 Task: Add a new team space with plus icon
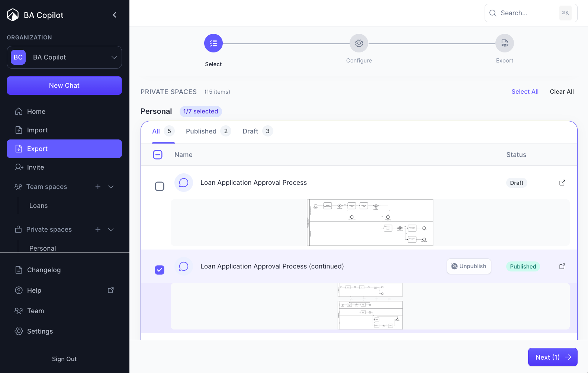coord(98,187)
